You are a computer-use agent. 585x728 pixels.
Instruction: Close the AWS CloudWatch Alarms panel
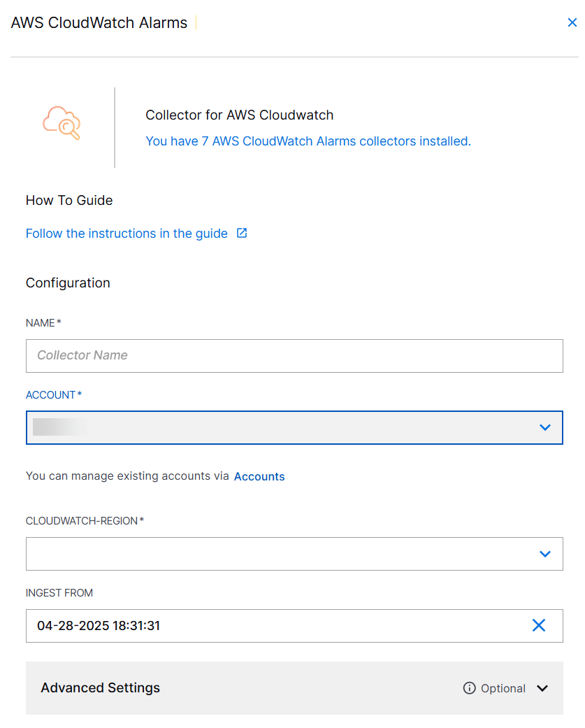(x=572, y=23)
